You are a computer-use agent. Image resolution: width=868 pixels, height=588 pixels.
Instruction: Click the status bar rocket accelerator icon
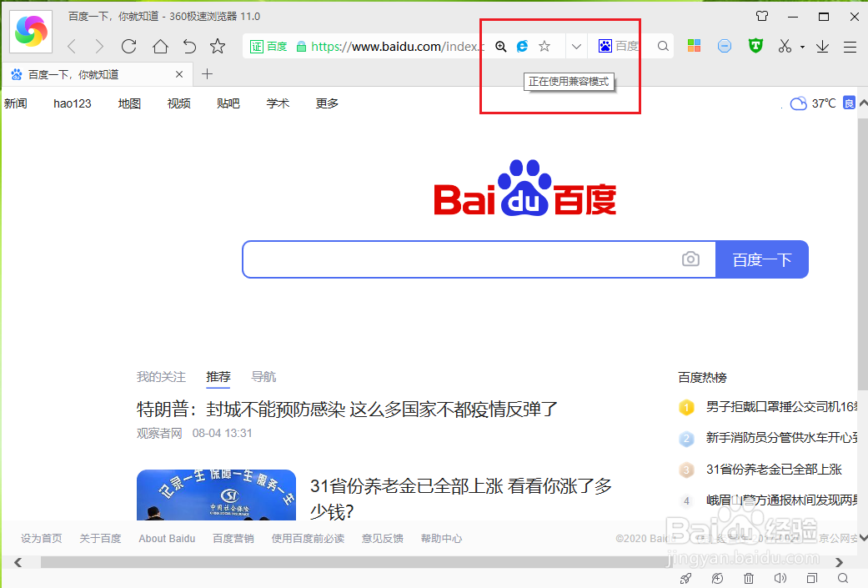coord(686,578)
